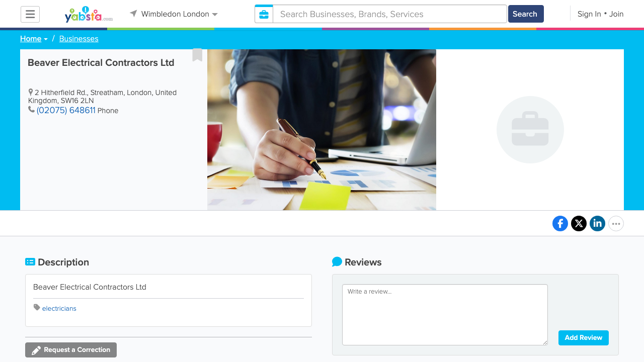Image resolution: width=644 pixels, height=362 pixels.
Task: Share the business on Facebook
Action: click(560, 223)
